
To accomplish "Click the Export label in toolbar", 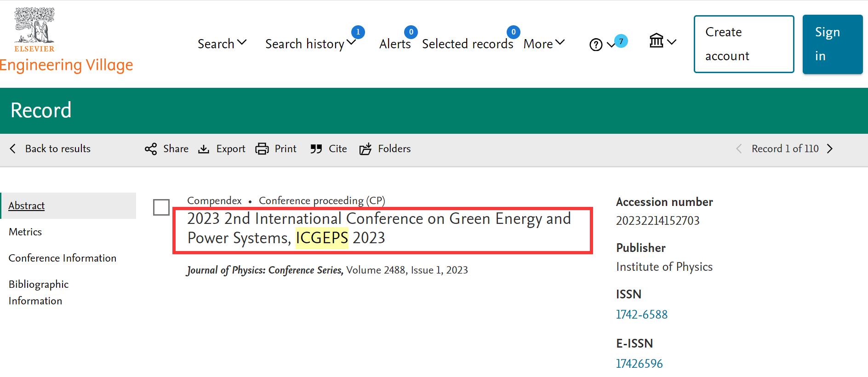I will point(231,149).
